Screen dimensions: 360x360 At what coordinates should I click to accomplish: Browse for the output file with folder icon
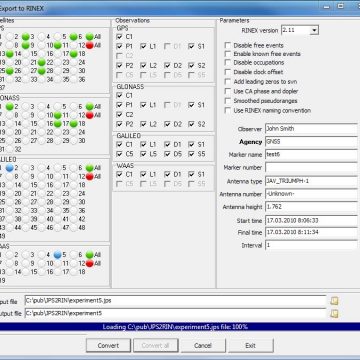[334, 313]
